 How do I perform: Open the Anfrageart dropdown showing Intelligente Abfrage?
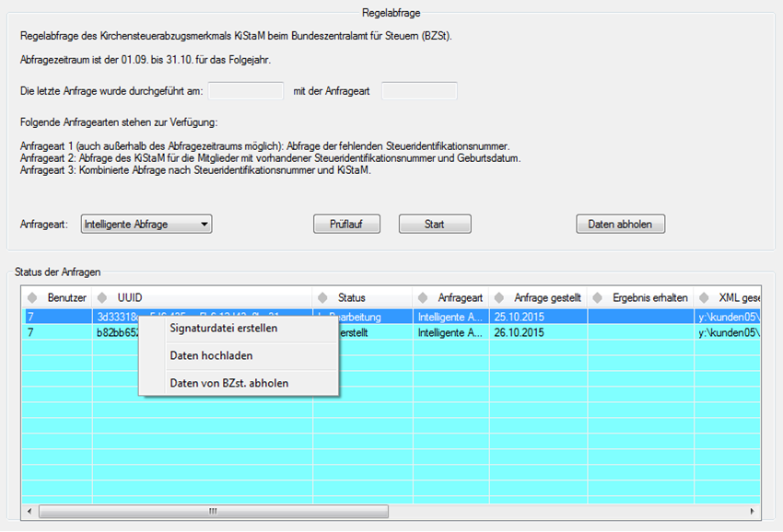point(146,224)
